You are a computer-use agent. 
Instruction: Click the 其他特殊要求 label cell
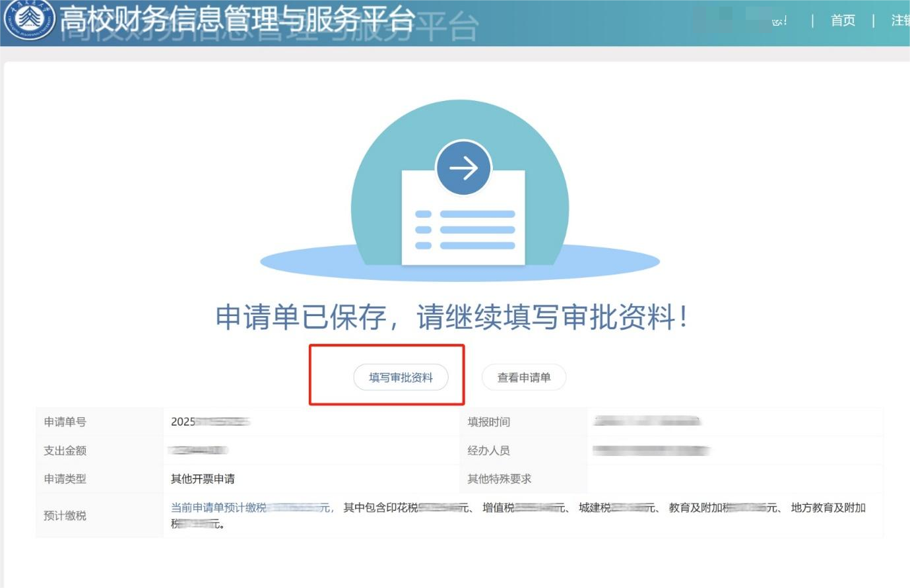coord(500,479)
